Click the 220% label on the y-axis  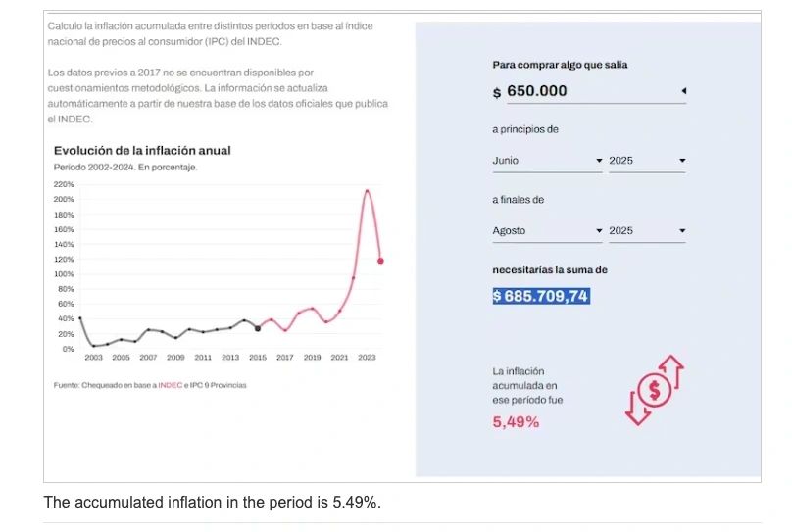(x=64, y=184)
